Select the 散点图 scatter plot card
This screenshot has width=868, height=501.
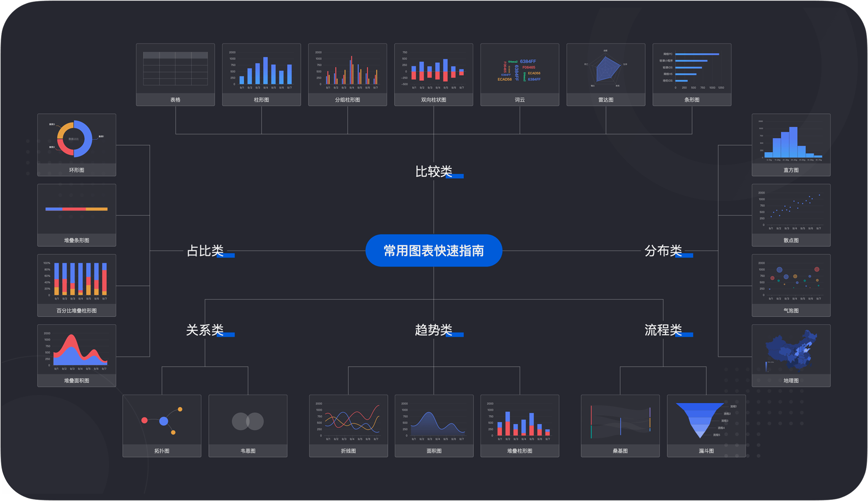click(791, 215)
